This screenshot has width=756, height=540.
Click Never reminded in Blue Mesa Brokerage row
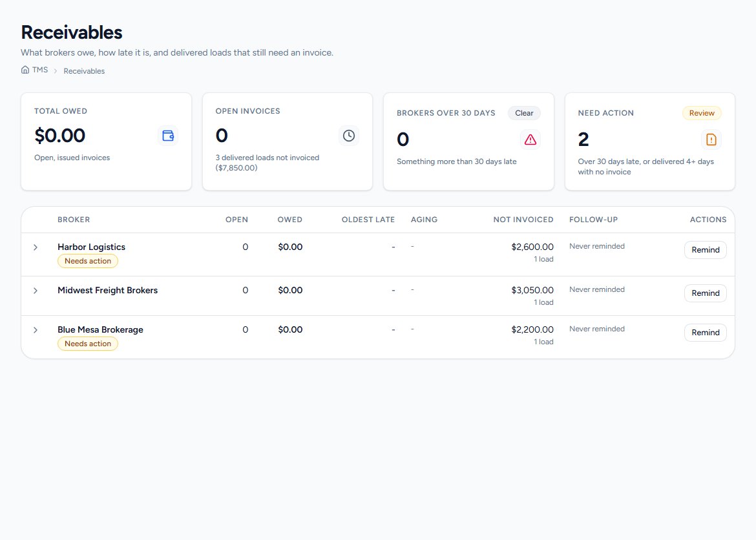pyautogui.click(x=597, y=329)
